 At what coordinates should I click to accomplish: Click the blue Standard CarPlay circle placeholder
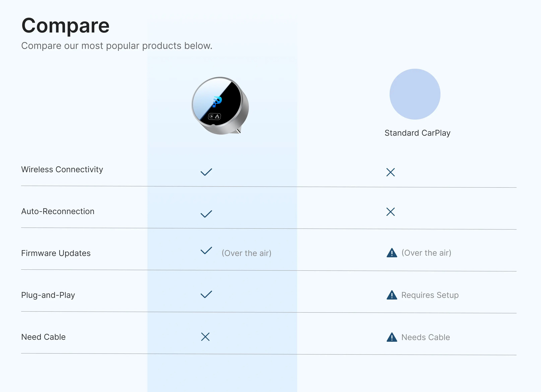[x=415, y=94]
